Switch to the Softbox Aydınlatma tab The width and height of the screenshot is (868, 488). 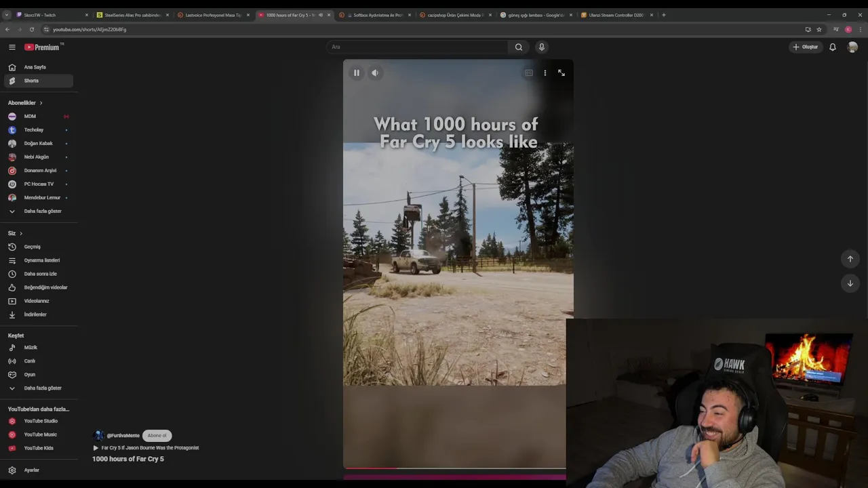[374, 15]
